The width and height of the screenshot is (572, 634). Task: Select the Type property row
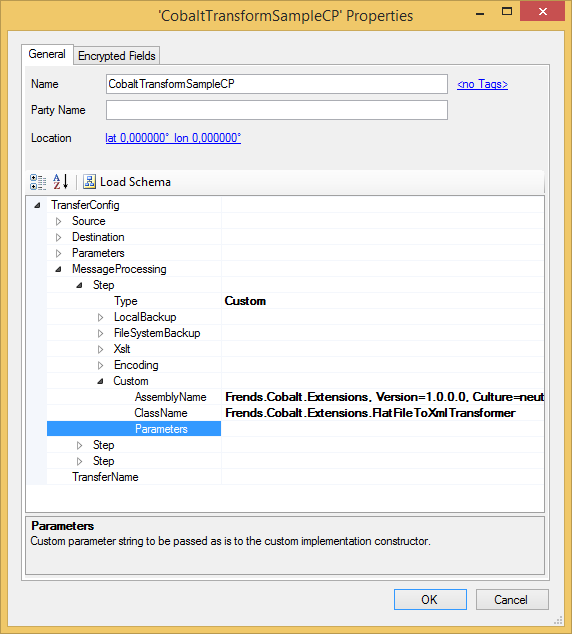126,301
